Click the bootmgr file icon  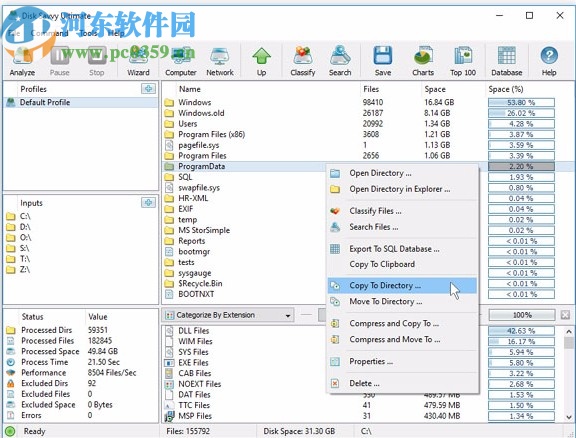(169, 251)
